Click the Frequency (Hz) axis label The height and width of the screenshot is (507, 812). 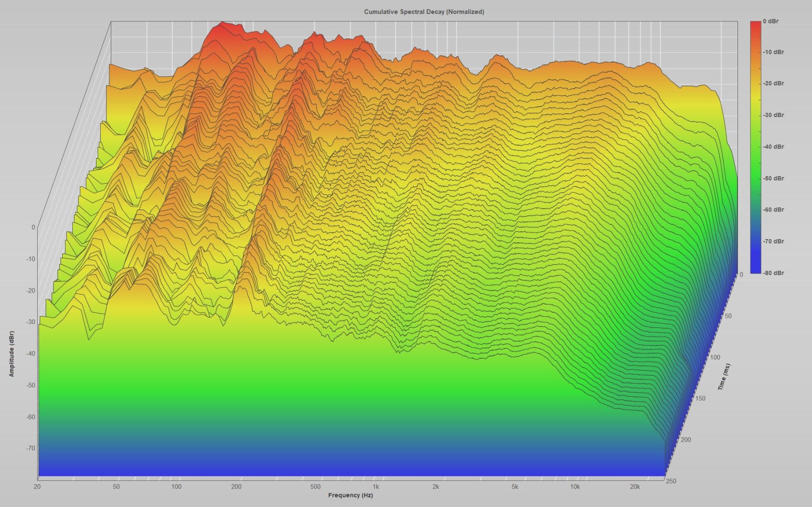[350, 495]
